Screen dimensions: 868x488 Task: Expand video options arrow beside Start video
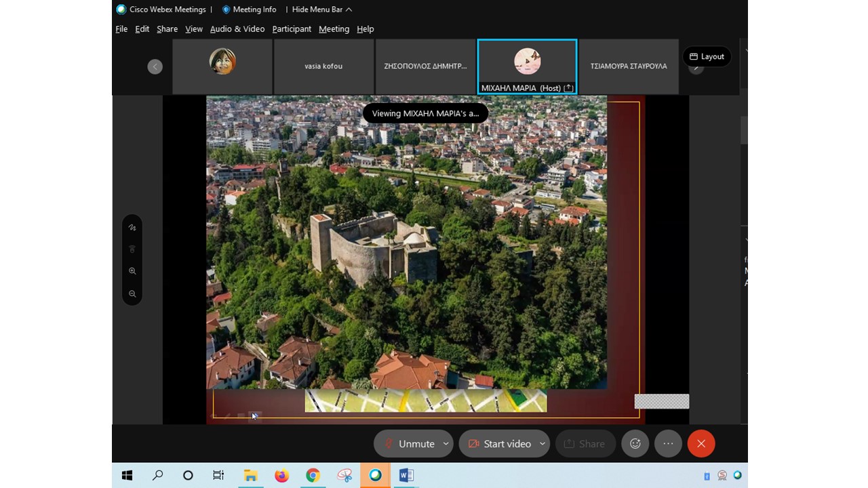tap(542, 444)
